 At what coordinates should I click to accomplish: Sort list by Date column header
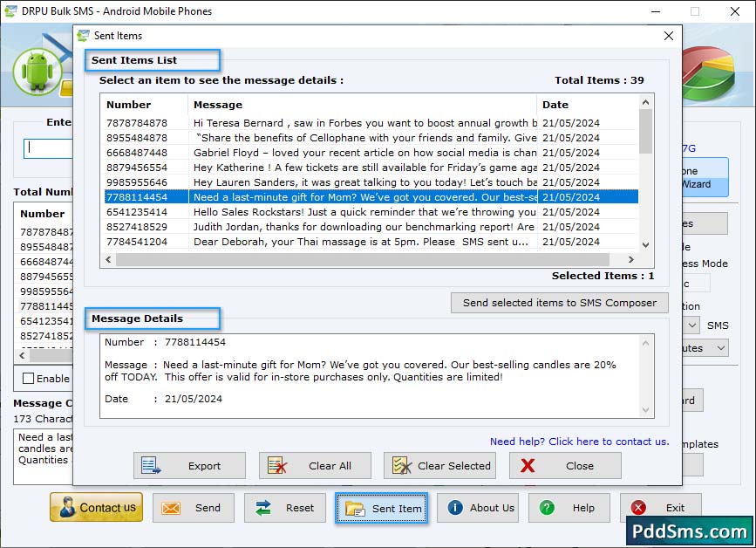click(x=587, y=105)
